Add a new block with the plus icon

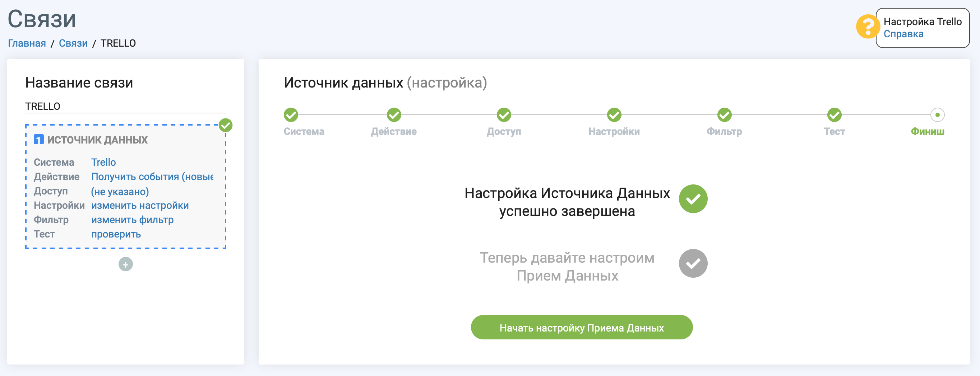pyautogui.click(x=125, y=264)
